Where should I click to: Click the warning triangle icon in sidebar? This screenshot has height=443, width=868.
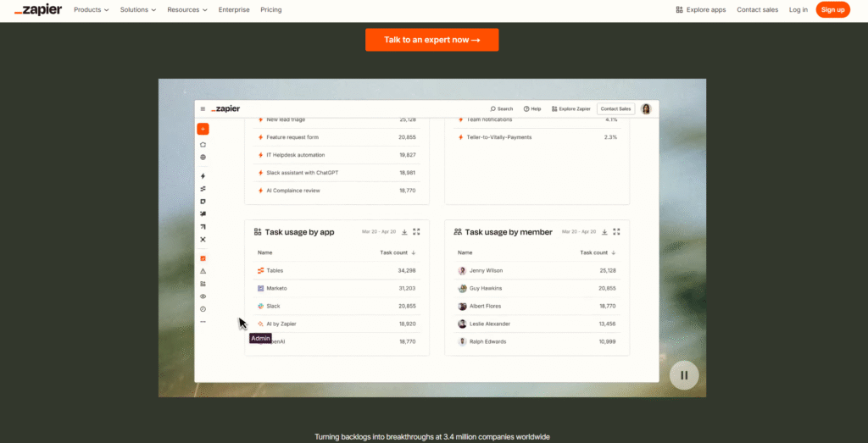coord(203,271)
